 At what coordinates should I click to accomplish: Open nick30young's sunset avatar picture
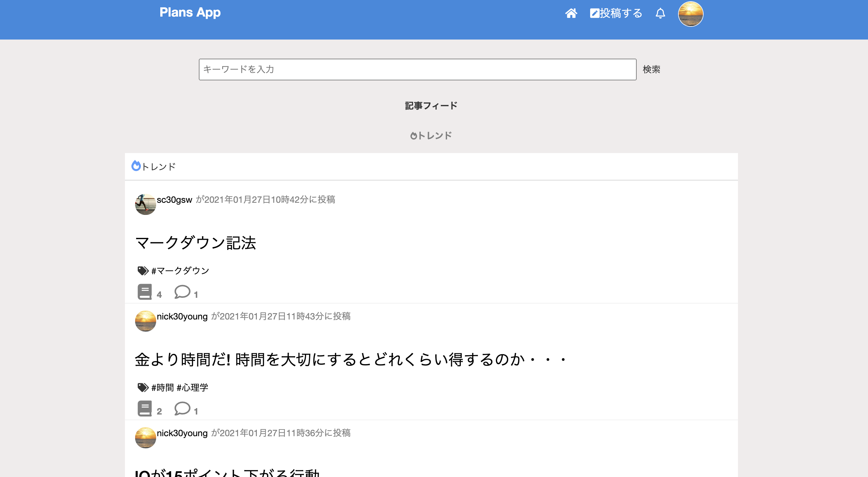pyautogui.click(x=145, y=321)
